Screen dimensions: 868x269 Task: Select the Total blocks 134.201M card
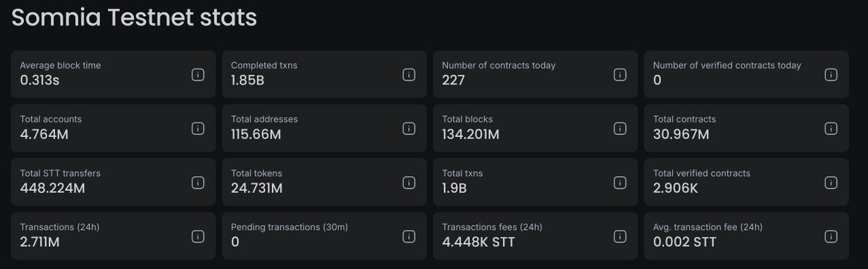point(535,128)
